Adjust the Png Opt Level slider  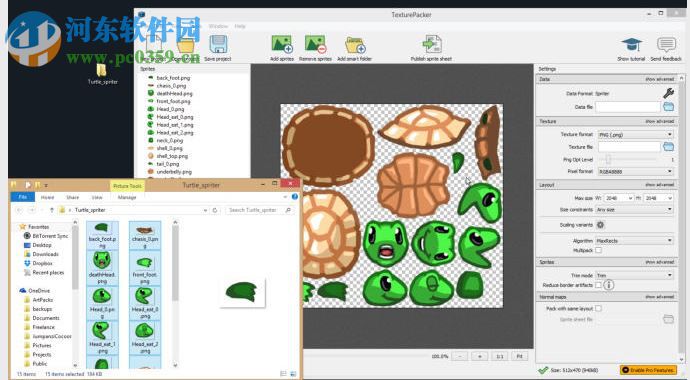click(609, 159)
